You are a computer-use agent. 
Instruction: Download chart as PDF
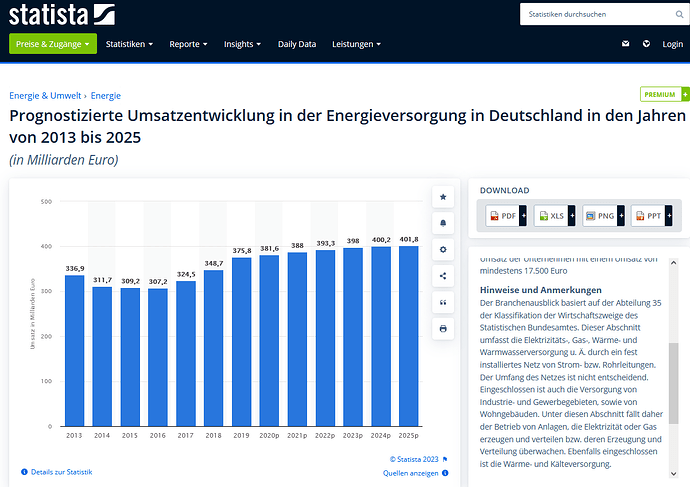(506, 216)
